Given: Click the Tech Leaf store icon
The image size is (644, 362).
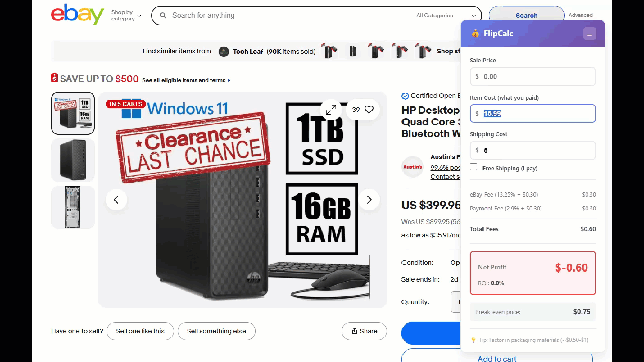Looking at the screenshot, I should pyautogui.click(x=224, y=51).
